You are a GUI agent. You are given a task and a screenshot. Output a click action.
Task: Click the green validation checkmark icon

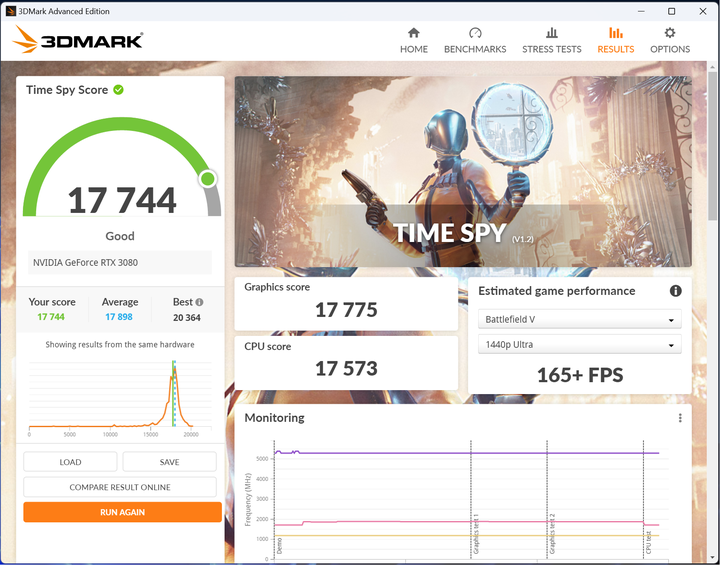coord(118,90)
